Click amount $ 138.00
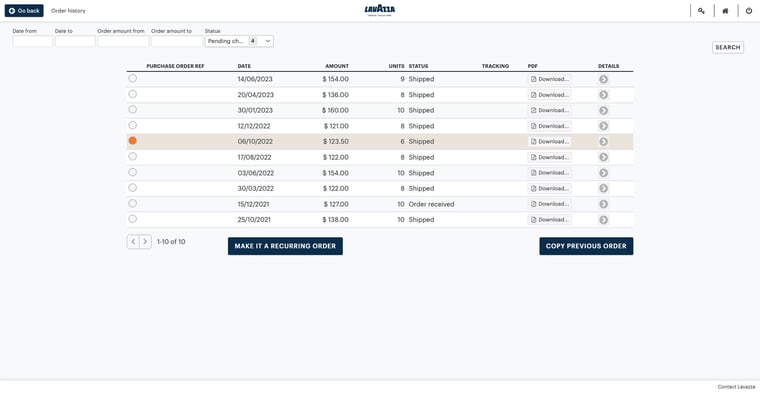This screenshot has height=393, width=760. click(335, 220)
